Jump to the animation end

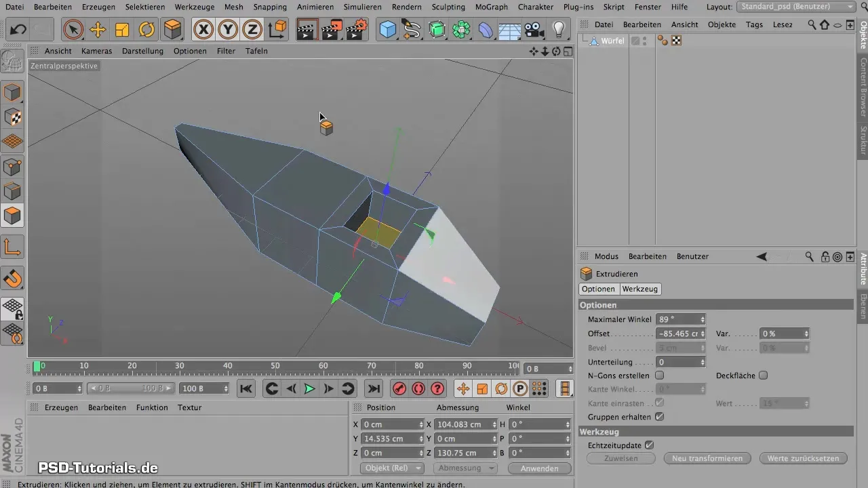pos(374,388)
